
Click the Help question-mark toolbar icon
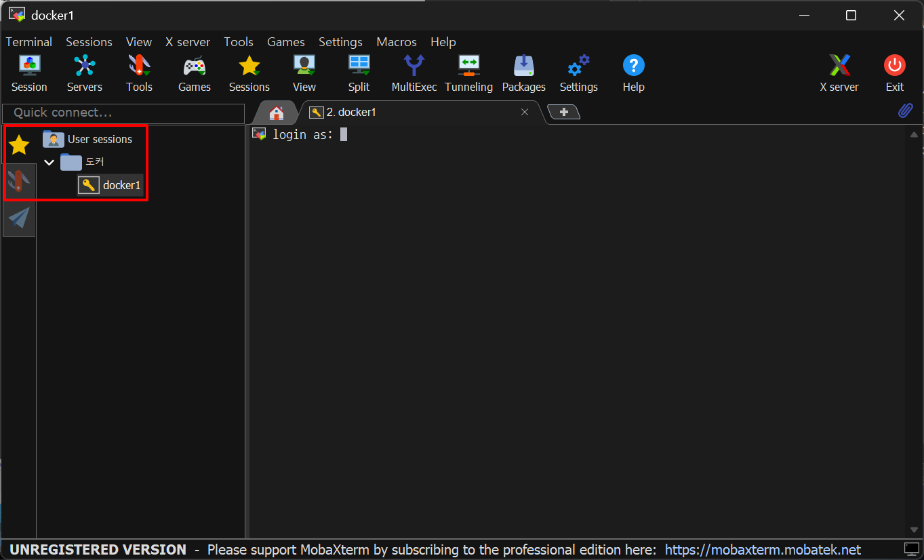point(633,73)
